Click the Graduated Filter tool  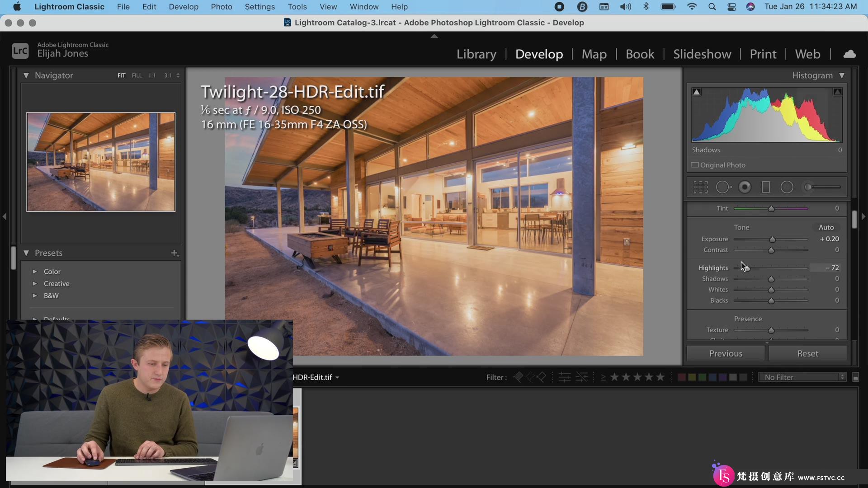[x=765, y=187]
